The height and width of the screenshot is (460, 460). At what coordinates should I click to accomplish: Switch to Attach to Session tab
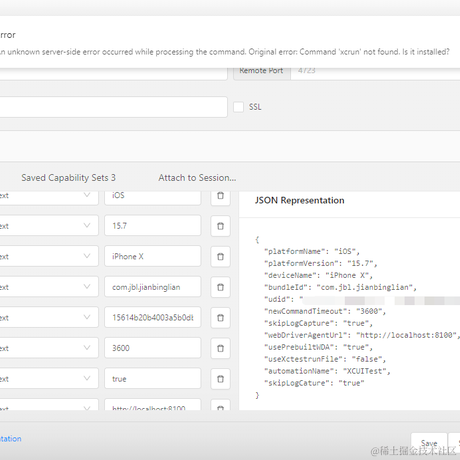[x=197, y=178]
